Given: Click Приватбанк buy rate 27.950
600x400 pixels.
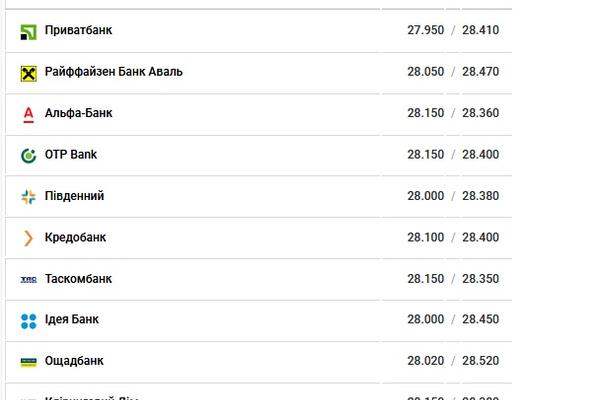Looking at the screenshot, I should click(426, 30).
